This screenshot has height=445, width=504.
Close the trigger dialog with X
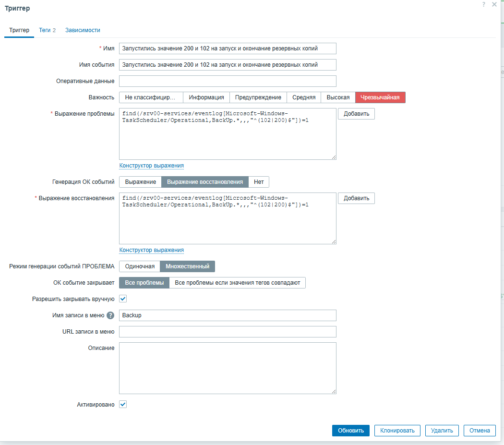(494, 4)
